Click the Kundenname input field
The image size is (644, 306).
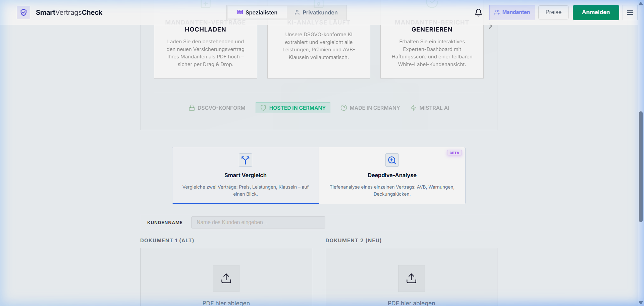258,222
